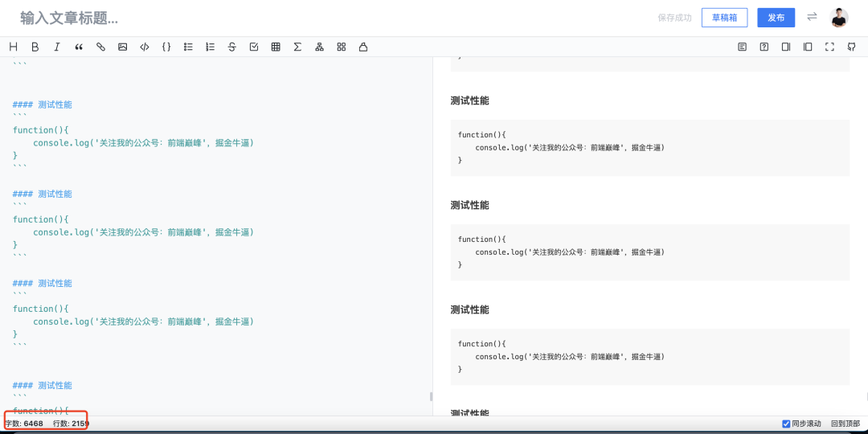Image resolution: width=868 pixels, height=434 pixels.
Task: Insert an ordered numbered list
Action: [210, 47]
